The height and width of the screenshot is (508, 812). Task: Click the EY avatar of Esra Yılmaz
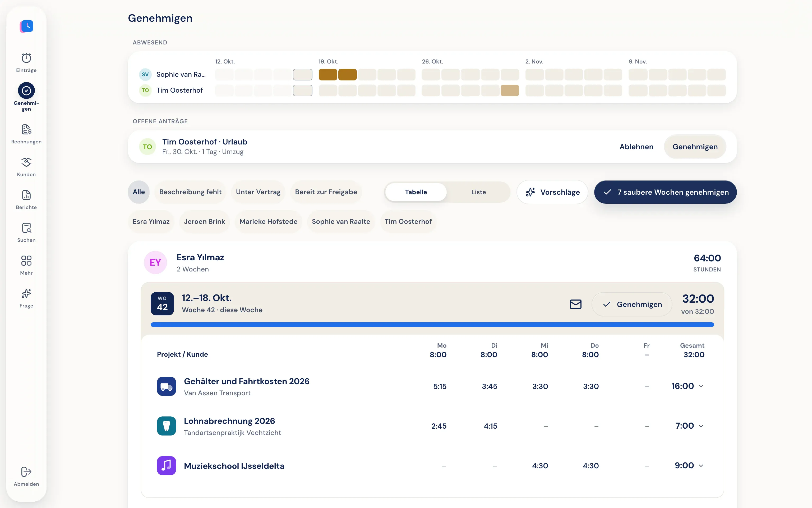click(155, 262)
